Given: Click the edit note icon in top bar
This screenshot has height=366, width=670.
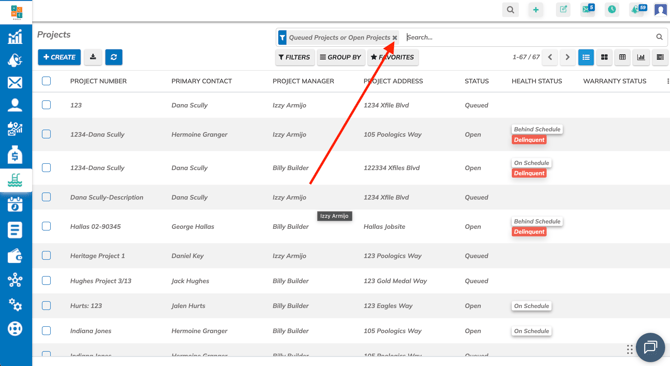Looking at the screenshot, I should (x=563, y=9).
